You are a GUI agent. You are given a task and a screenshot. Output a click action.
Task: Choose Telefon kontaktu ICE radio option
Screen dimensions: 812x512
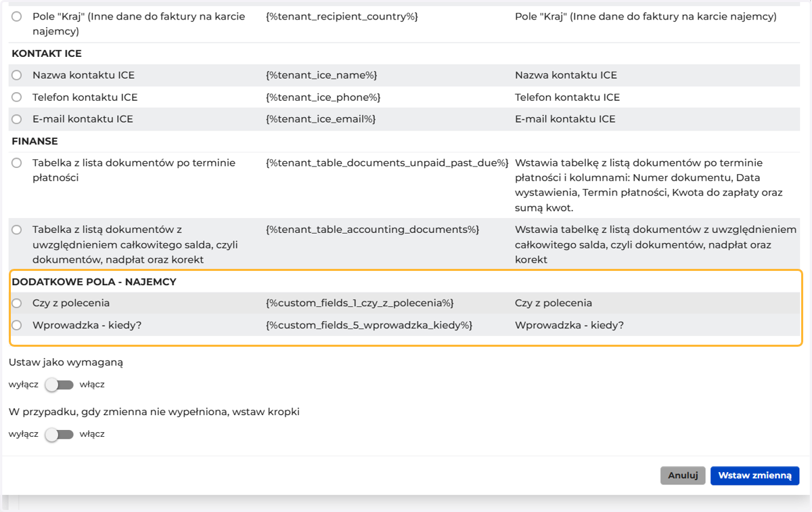17,97
